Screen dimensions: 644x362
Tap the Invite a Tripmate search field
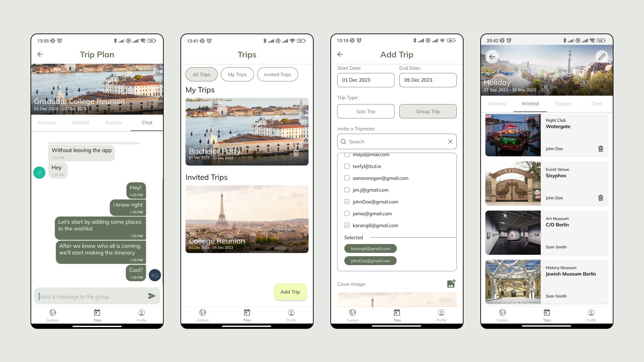397,141
